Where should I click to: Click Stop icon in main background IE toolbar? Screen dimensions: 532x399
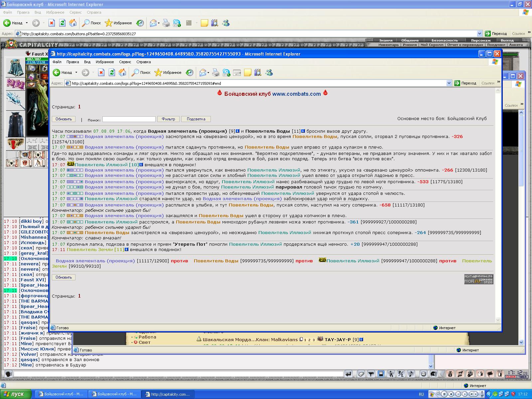click(x=52, y=23)
